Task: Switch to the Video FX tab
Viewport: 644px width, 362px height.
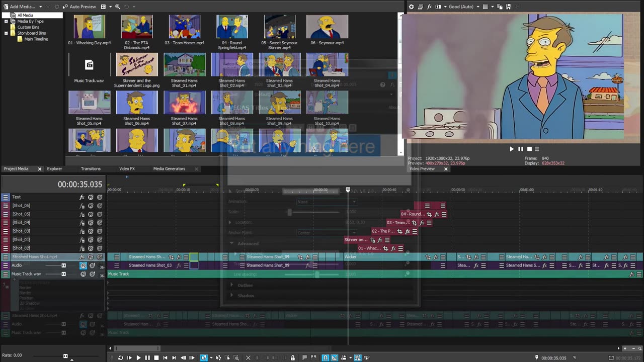Action: coord(127,169)
